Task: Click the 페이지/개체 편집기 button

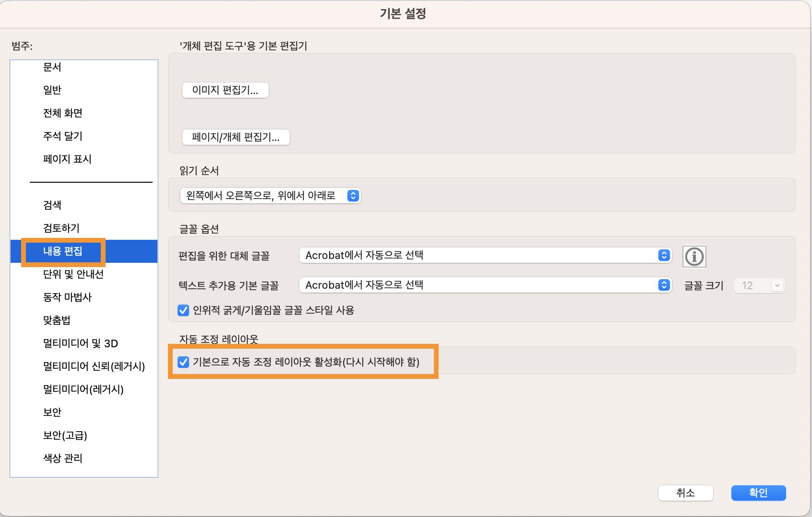Action: (236, 137)
